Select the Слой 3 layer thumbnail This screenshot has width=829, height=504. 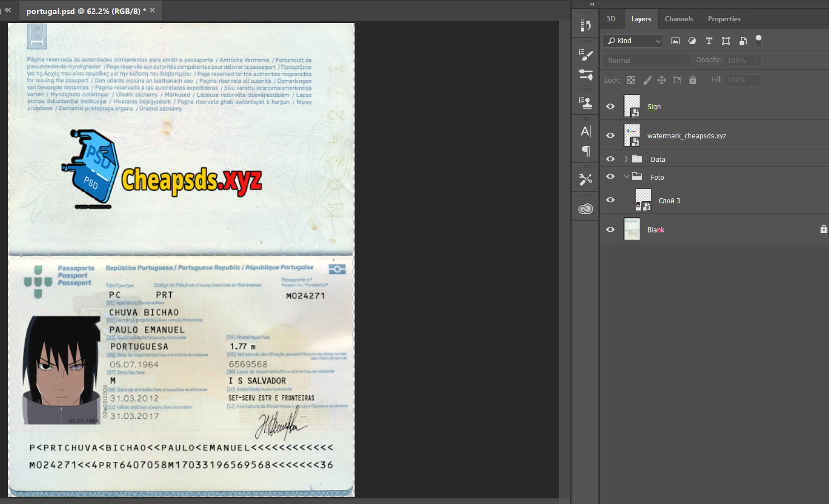643,200
